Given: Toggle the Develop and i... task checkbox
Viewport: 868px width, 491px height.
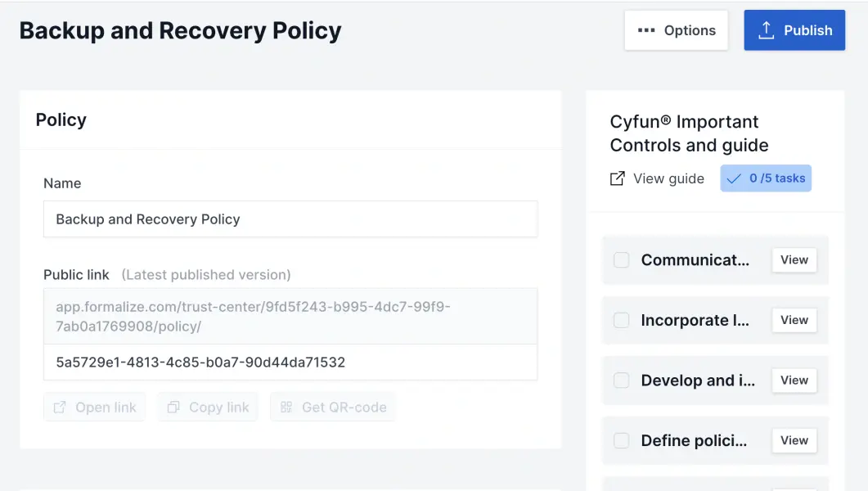Looking at the screenshot, I should coord(622,381).
